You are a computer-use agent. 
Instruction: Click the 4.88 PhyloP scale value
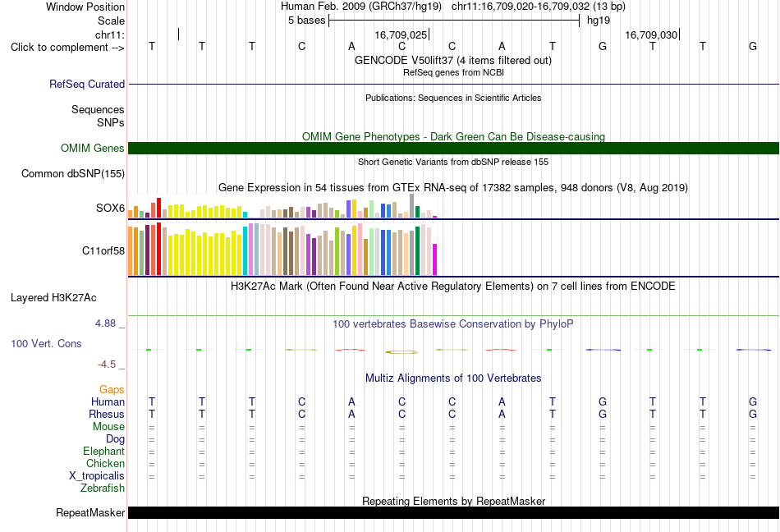[105, 323]
